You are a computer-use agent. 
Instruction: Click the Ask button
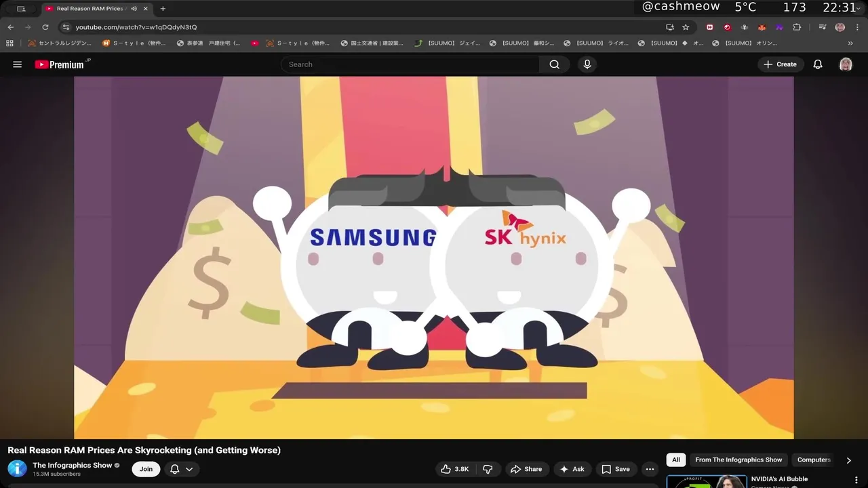tap(572, 469)
